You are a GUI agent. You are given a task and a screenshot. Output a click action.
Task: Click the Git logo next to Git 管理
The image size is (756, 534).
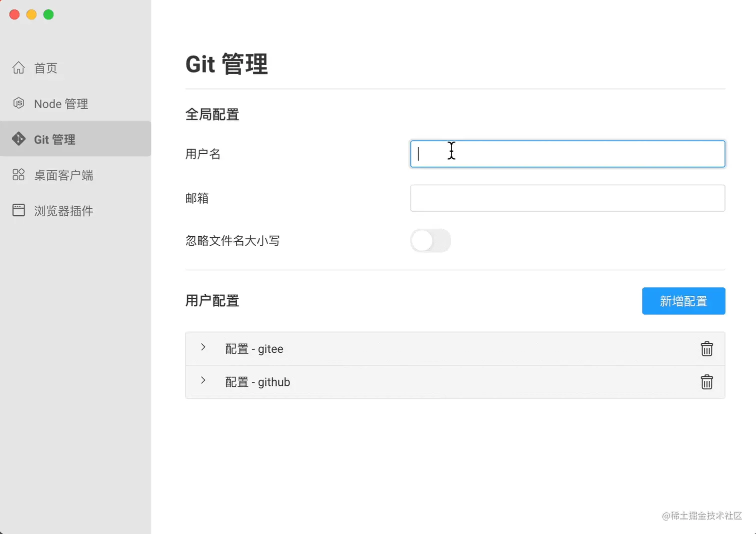[x=18, y=139]
